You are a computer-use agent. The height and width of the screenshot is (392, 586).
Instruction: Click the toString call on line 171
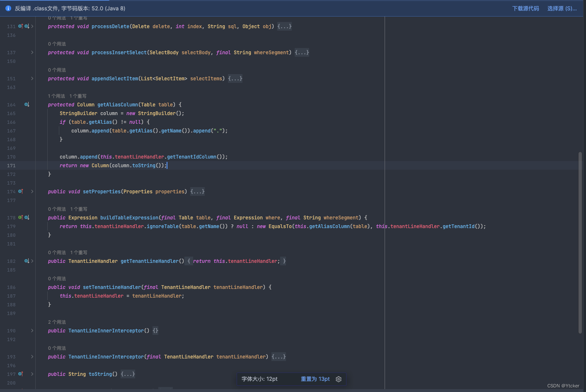(144, 166)
